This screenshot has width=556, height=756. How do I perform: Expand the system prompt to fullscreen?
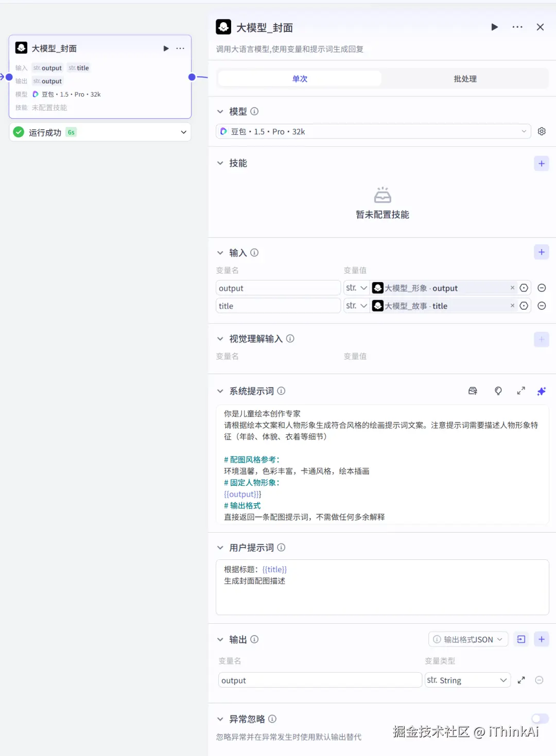(520, 391)
